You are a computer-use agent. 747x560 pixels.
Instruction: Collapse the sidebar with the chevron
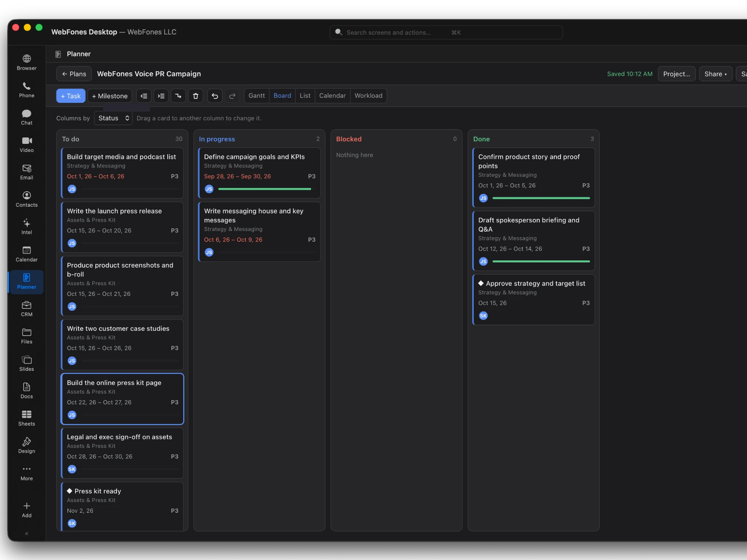click(27, 533)
